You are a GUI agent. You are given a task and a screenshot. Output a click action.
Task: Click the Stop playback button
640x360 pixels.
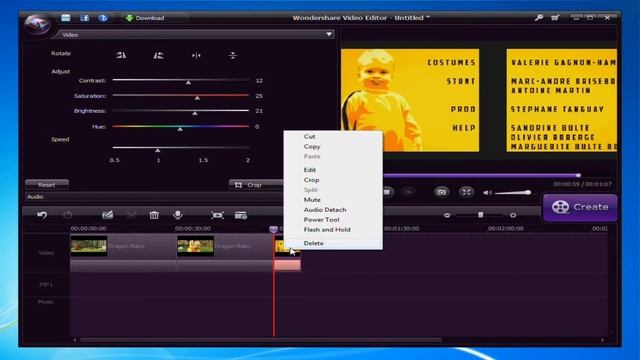pos(387,192)
